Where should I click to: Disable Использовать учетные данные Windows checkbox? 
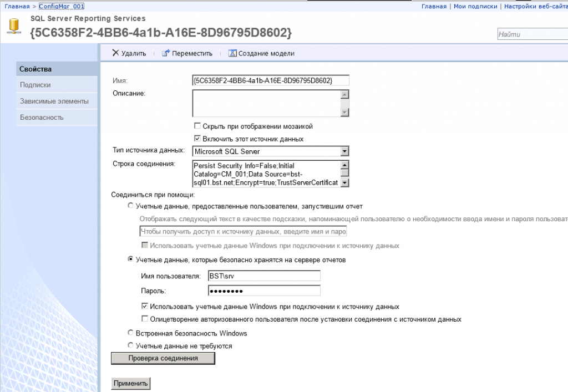tap(144, 305)
